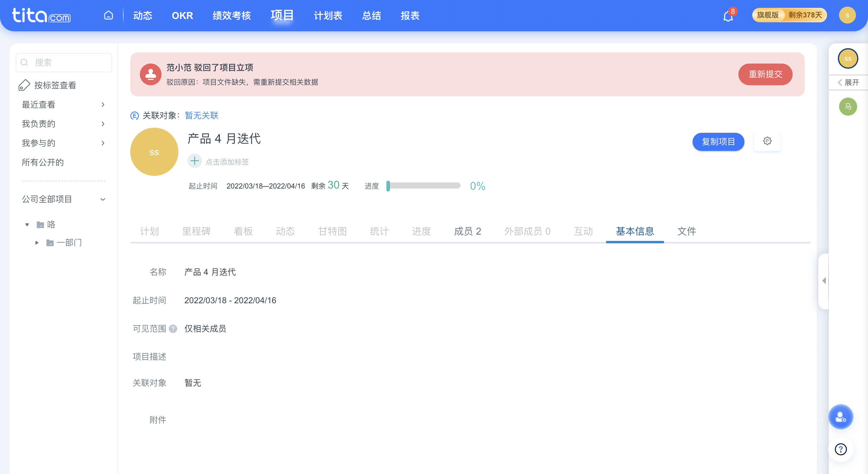The height and width of the screenshot is (474, 868).
Task: Click the large SS project avatar
Action: [x=154, y=152]
